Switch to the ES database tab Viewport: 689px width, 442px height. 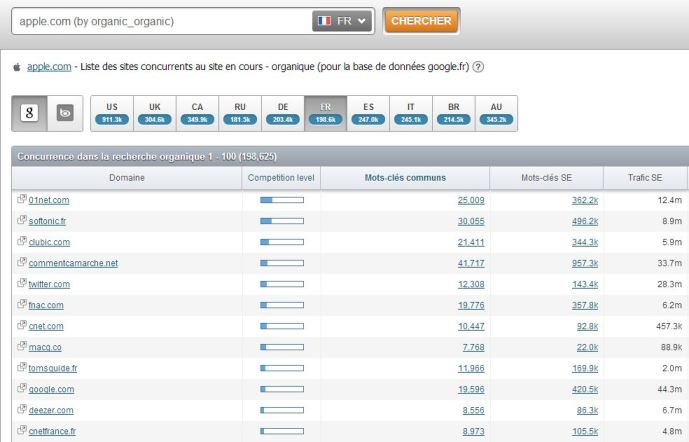tap(368, 113)
